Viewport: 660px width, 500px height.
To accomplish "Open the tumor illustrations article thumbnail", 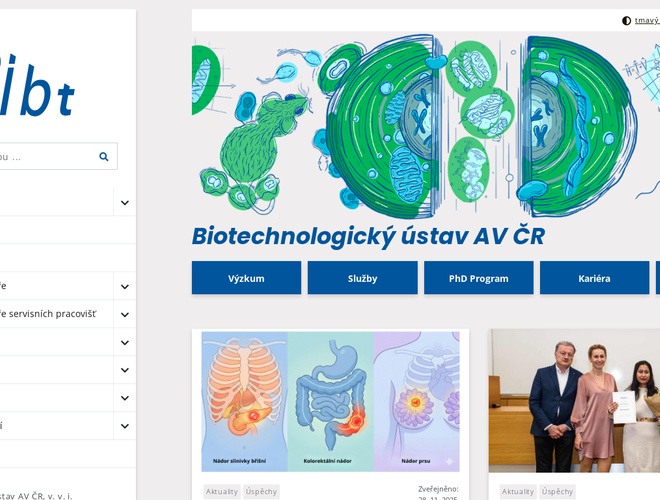I will (x=330, y=401).
